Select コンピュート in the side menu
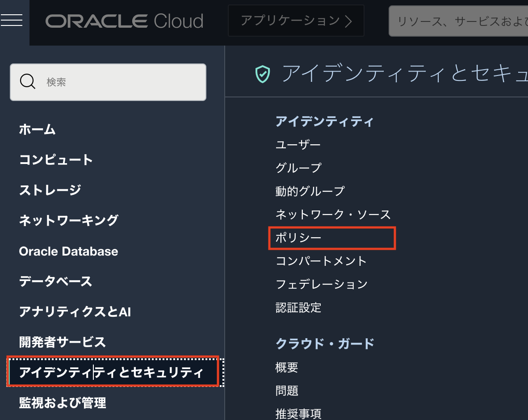 click(x=56, y=160)
